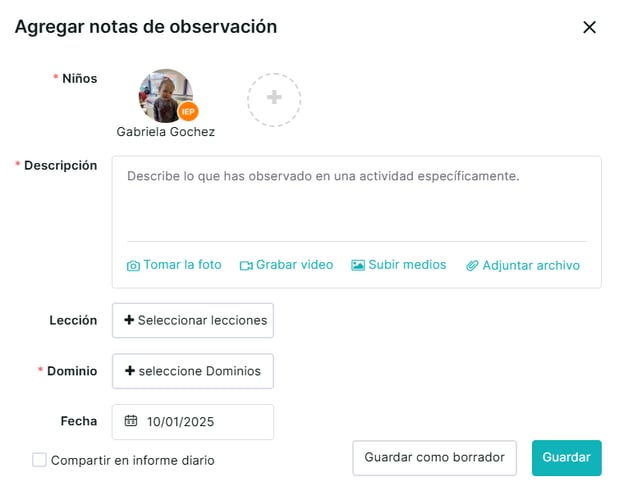Select Gabriela Gochez's profile photo
The width and height of the screenshot is (619, 495).
tap(163, 93)
